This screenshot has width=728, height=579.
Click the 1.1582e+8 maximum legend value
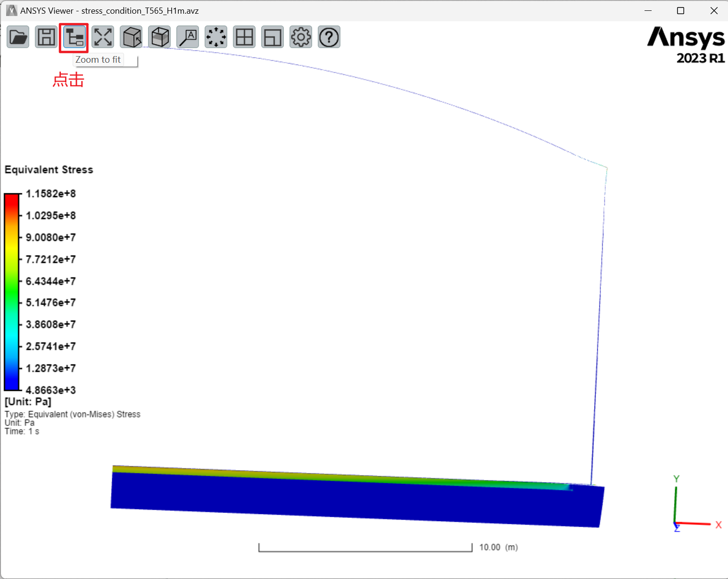51,194
